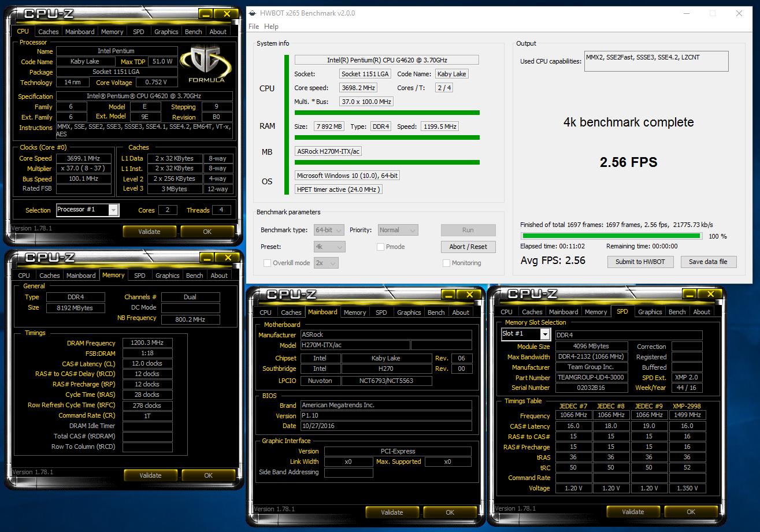Switch to Caches tab in CPU window
760x532 pixels.
click(49, 32)
